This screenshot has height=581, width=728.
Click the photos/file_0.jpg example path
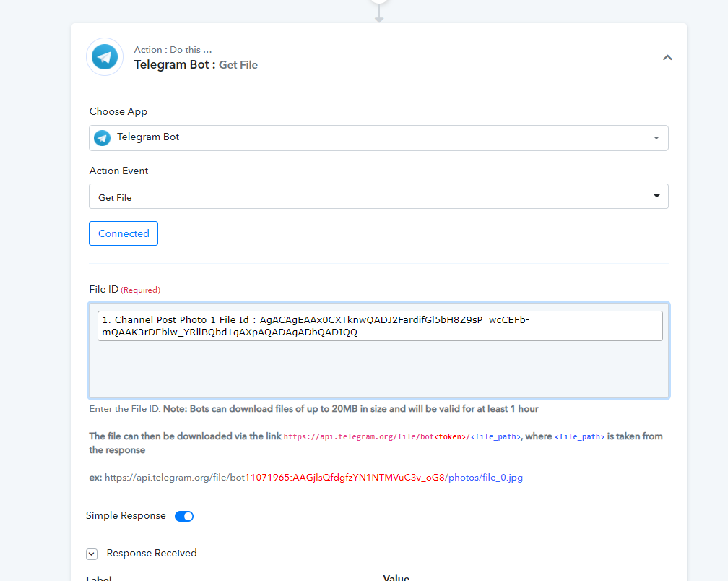tap(485, 478)
